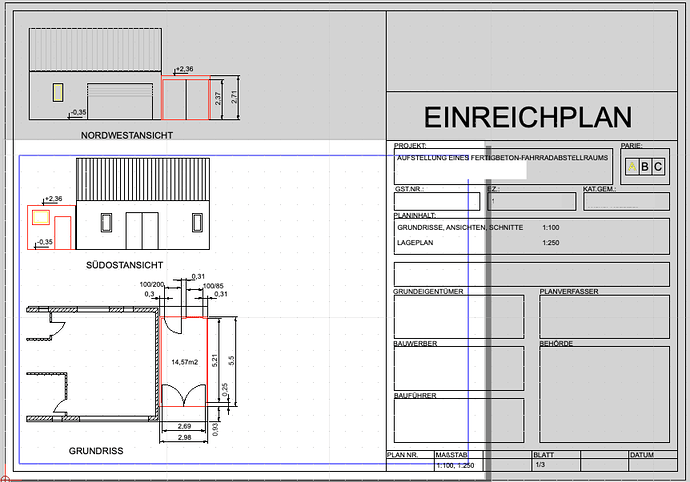Click the empty BAUWERBER box
This screenshot has height=482, width=690.
point(458,369)
